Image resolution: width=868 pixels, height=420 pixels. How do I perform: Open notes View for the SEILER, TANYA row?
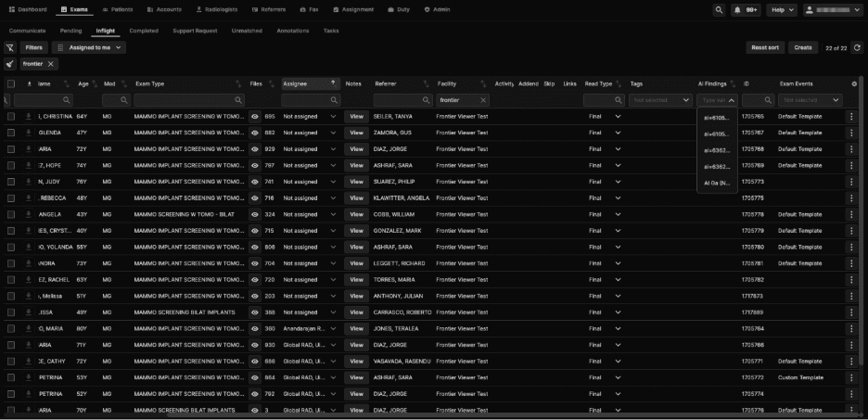coord(356,117)
